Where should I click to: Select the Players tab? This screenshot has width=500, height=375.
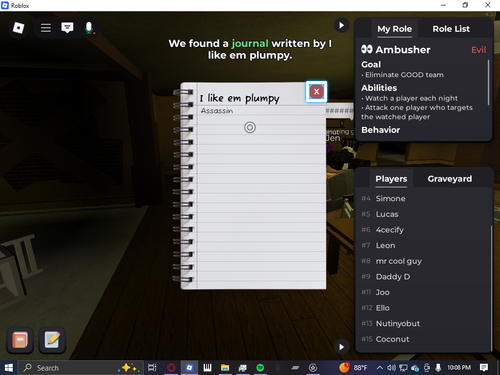pos(391,179)
